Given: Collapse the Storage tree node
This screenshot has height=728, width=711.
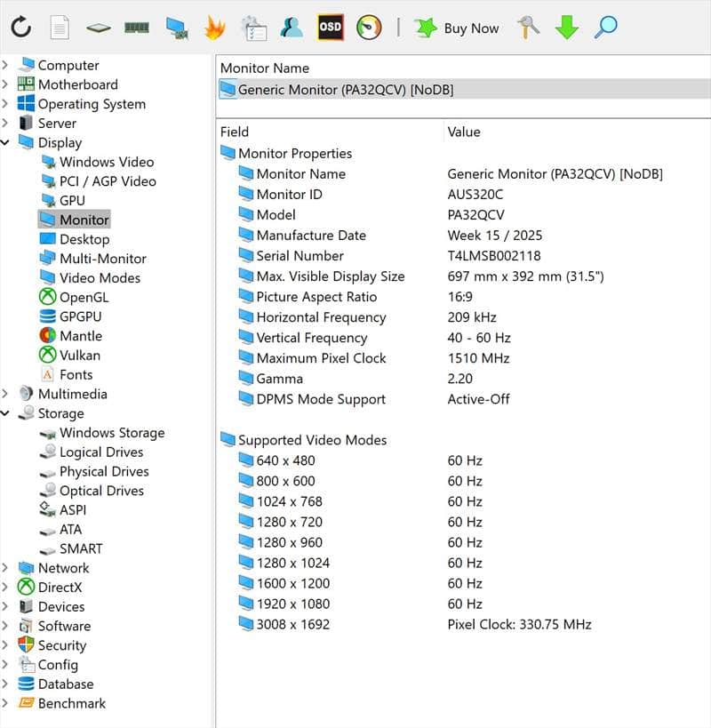Looking at the screenshot, I should (6, 413).
